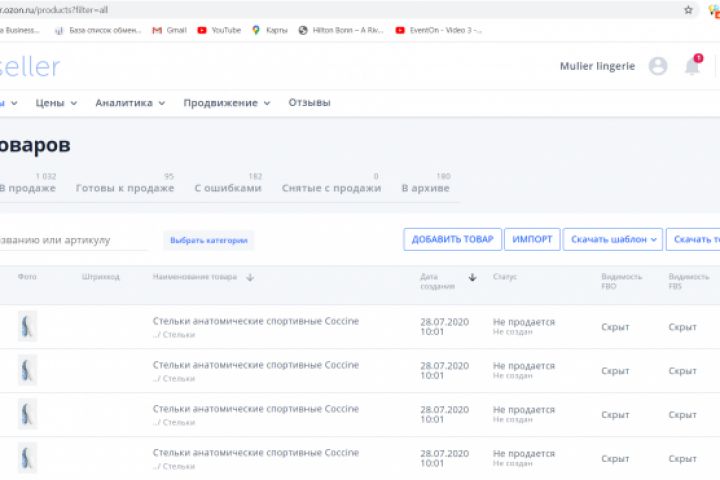720x480 pixels.
Task: Open the Карты maps bookmark
Action: [x=270, y=30]
